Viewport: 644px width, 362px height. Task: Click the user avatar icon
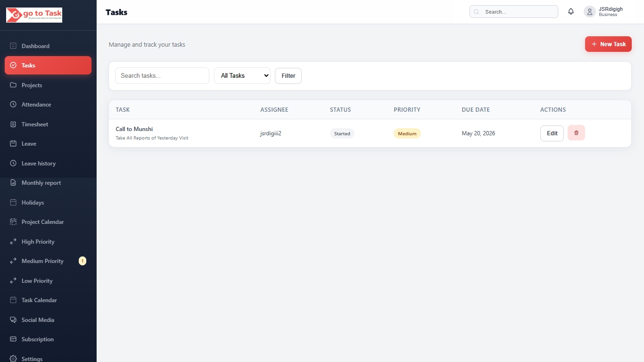pyautogui.click(x=590, y=12)
